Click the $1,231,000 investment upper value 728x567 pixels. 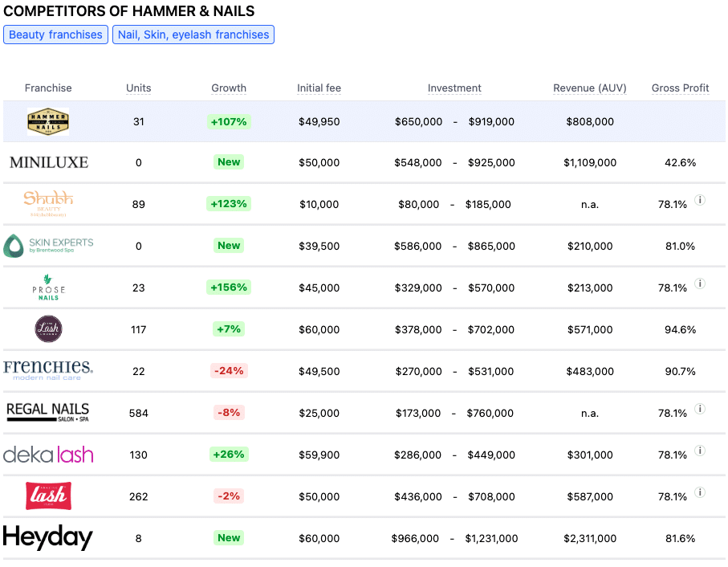491,538
